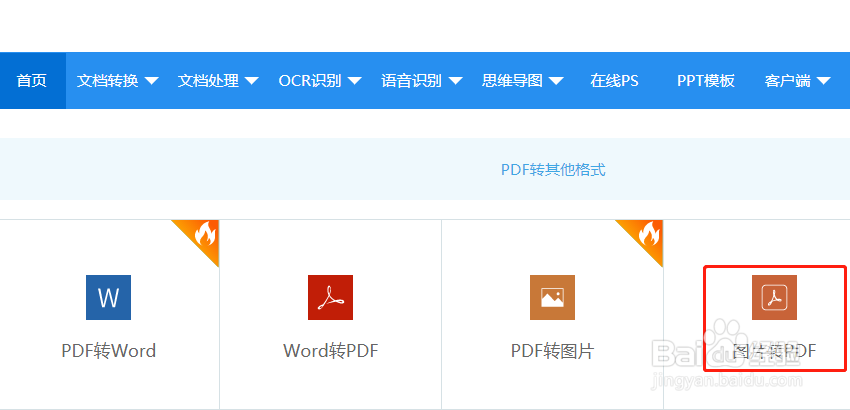Open the 文档处理 menu
The height and width of the screenshot is (410, 850).
(x=208, y=81)
